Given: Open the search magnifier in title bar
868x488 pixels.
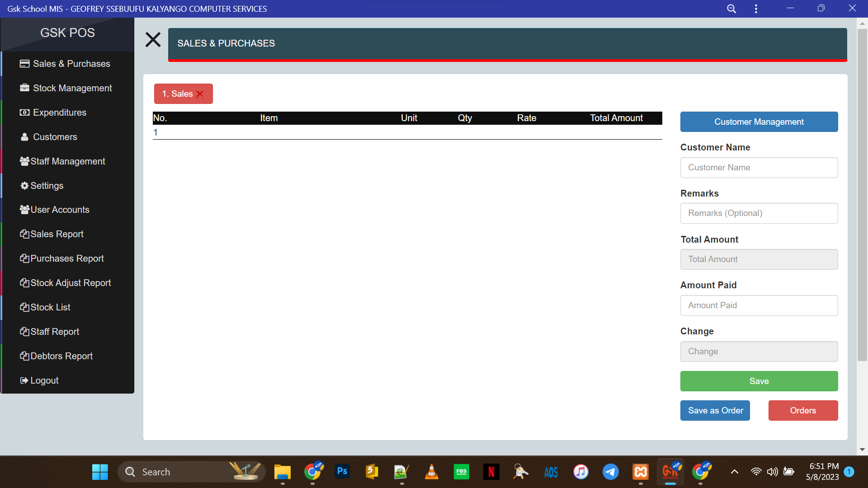Looking at the screenshot, I should point(731,9).
